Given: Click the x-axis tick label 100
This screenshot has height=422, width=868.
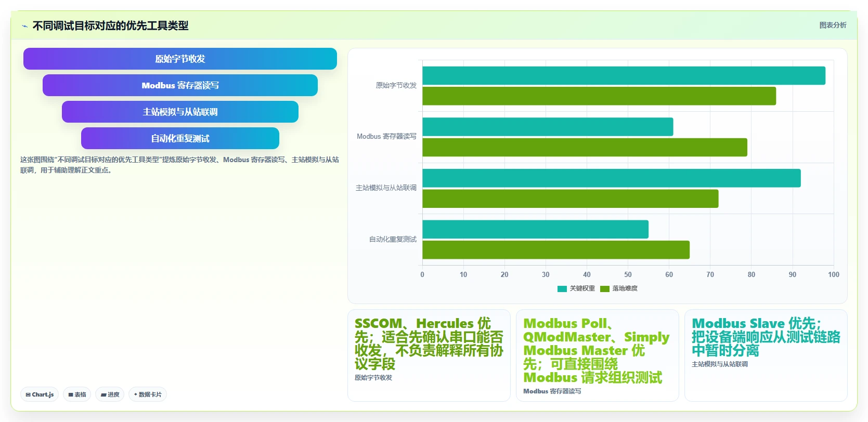Looking at the screenshot, I should point(834,274).
